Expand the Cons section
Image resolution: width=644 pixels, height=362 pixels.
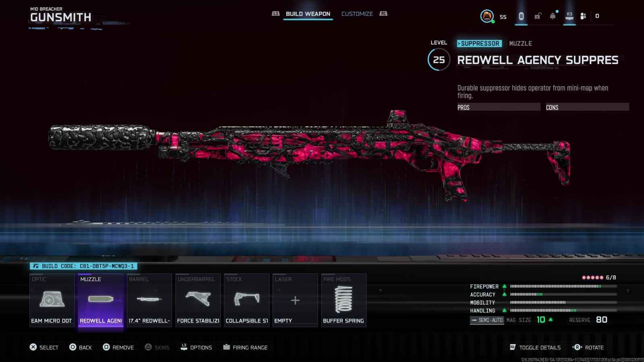click(587, 107)
